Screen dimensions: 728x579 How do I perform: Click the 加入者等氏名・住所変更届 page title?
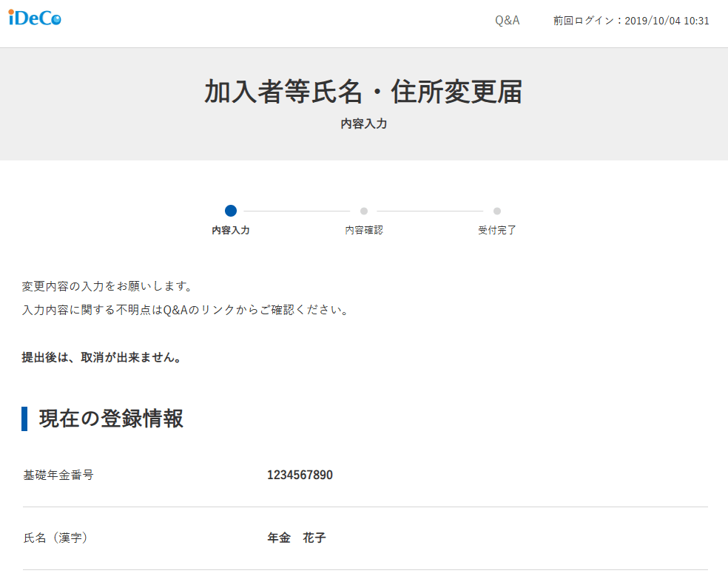363,92
